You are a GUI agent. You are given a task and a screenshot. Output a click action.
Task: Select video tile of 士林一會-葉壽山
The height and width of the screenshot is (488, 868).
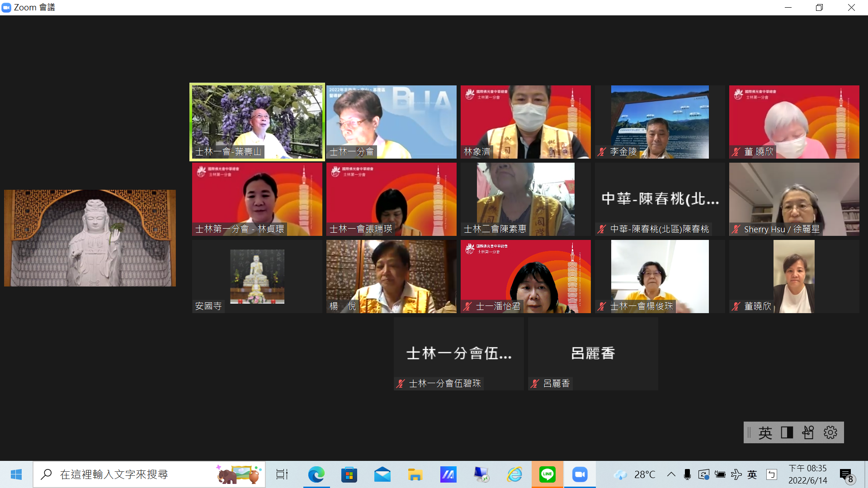click(257, 122)
